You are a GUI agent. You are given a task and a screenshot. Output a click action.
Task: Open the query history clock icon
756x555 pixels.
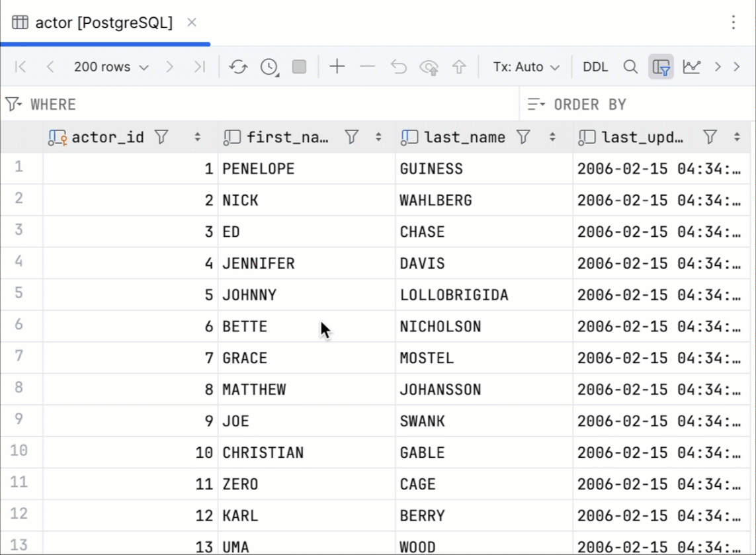click(269, 67)
